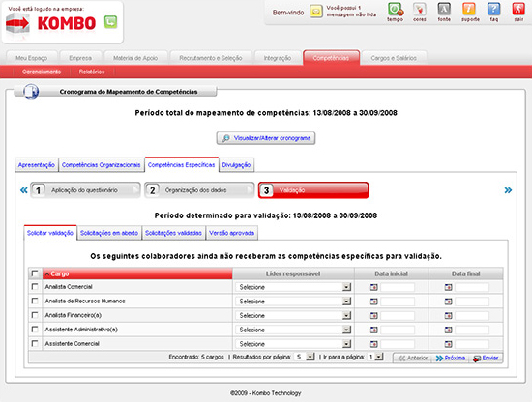Click the Enviar button
The image size is (532, 402).
486,358
